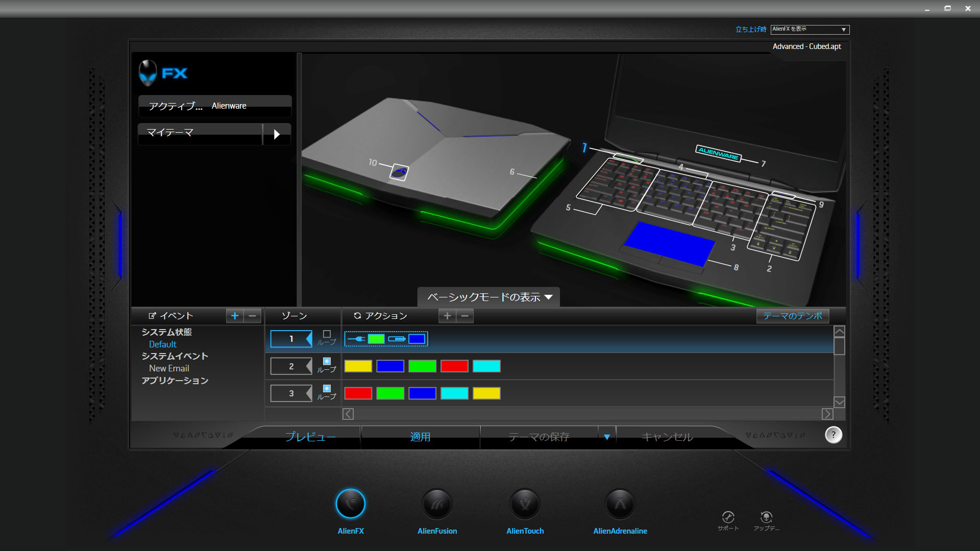Click the プレビュー preview button
This screenshot has width=980, height=551.
point(310,437)
